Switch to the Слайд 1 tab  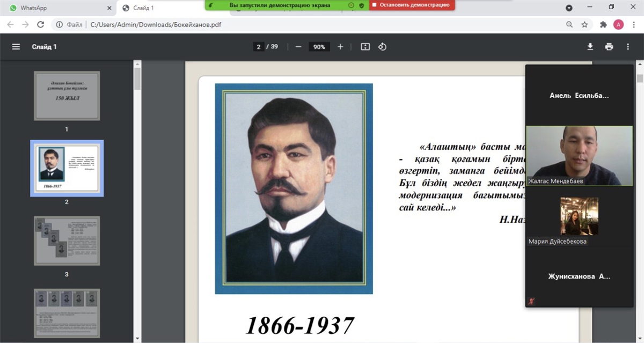(161, 8)
